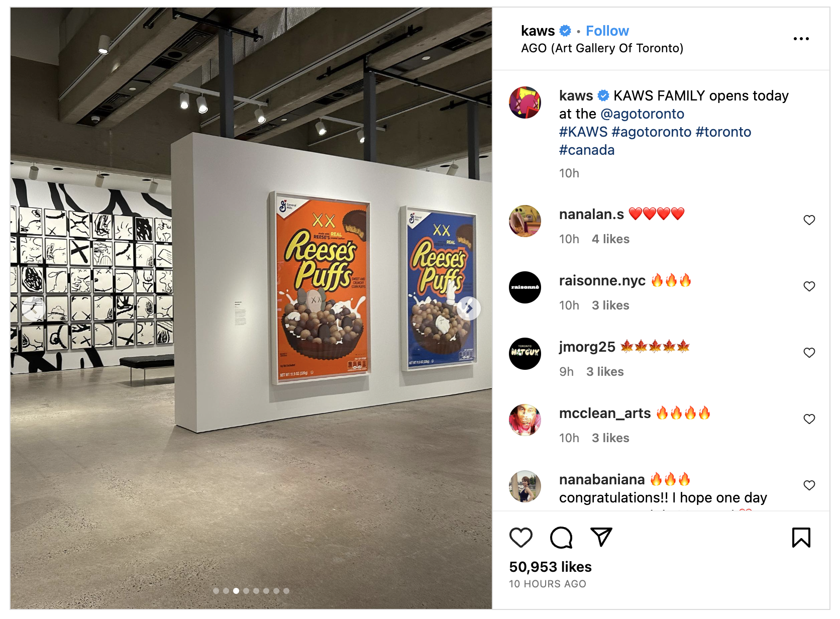Like mcclean_arts comment heart
The image size is (840, 619).
(x=809, y=419)
